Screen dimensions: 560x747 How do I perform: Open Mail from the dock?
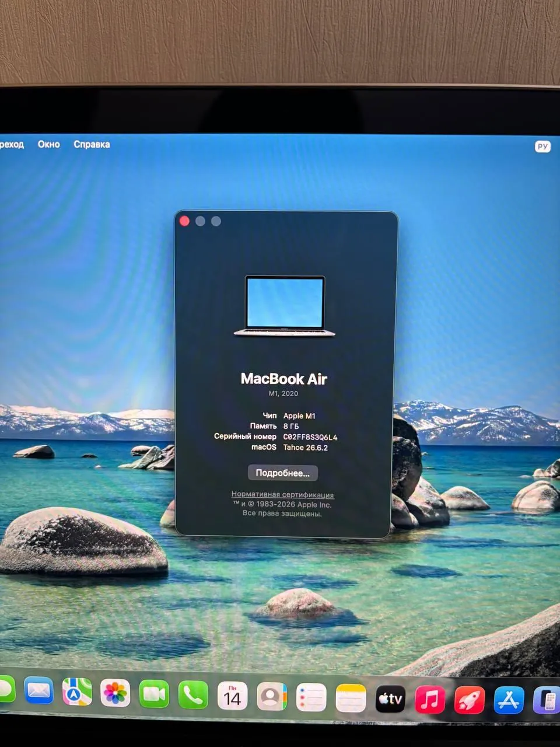pyautogui.click(x=38, y=692)
